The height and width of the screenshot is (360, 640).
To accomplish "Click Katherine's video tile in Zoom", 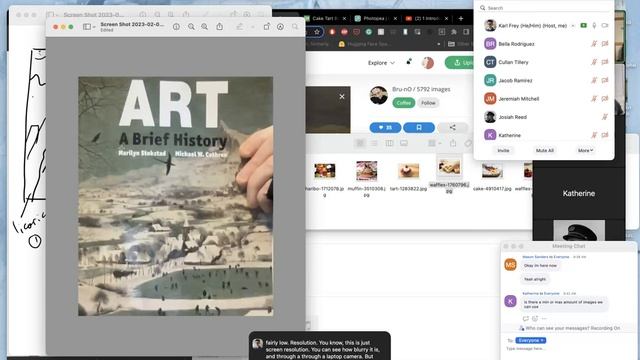I will pyautogui.click(x=579, y=193).
